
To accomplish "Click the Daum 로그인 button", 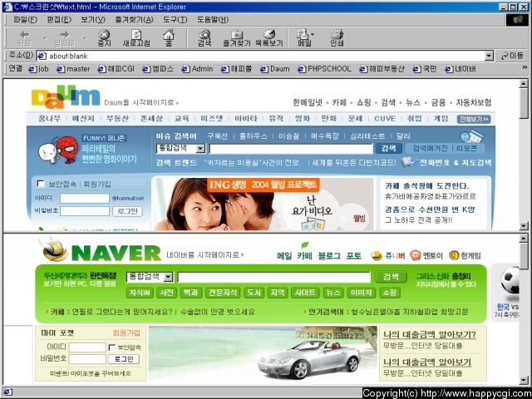I will (127, 211).
